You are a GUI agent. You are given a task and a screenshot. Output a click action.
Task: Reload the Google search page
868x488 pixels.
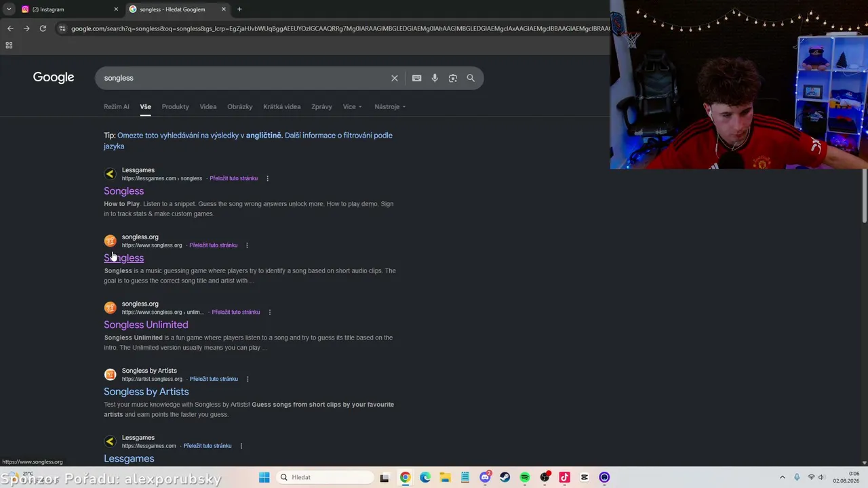point(43,28)
